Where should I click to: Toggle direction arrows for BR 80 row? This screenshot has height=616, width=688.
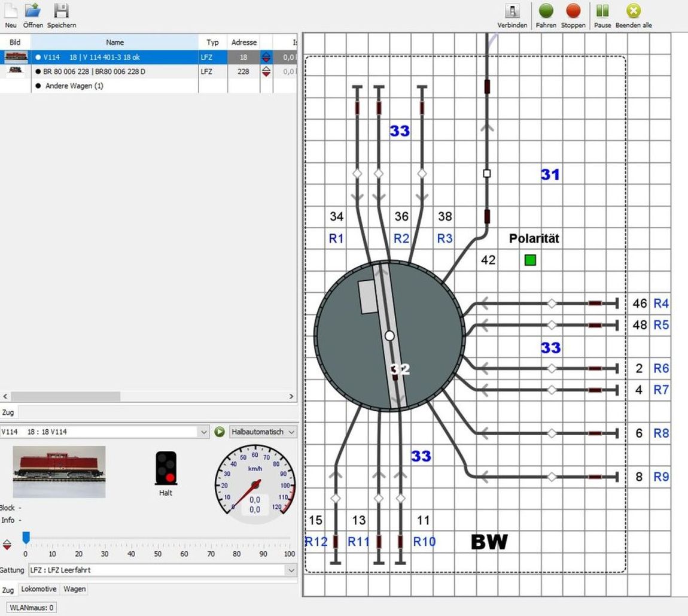click(266, 72)
